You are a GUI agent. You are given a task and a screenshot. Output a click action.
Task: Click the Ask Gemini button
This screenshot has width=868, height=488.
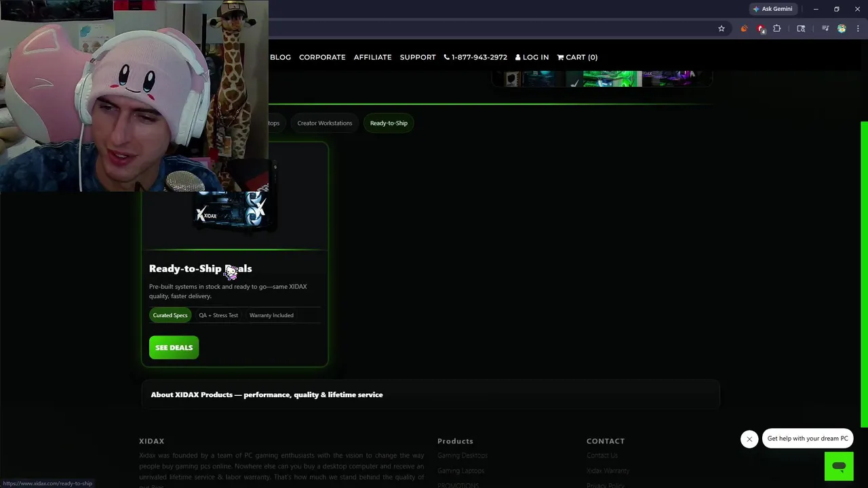pos(772,9)
